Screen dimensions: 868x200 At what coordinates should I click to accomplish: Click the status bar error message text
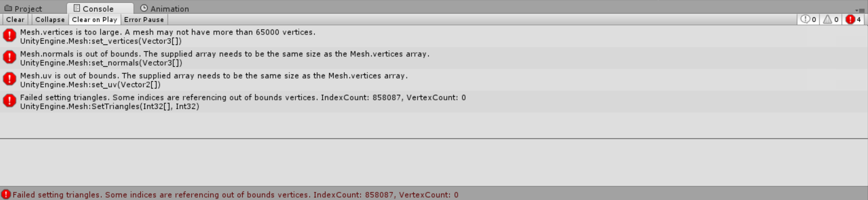pos(235,195)
